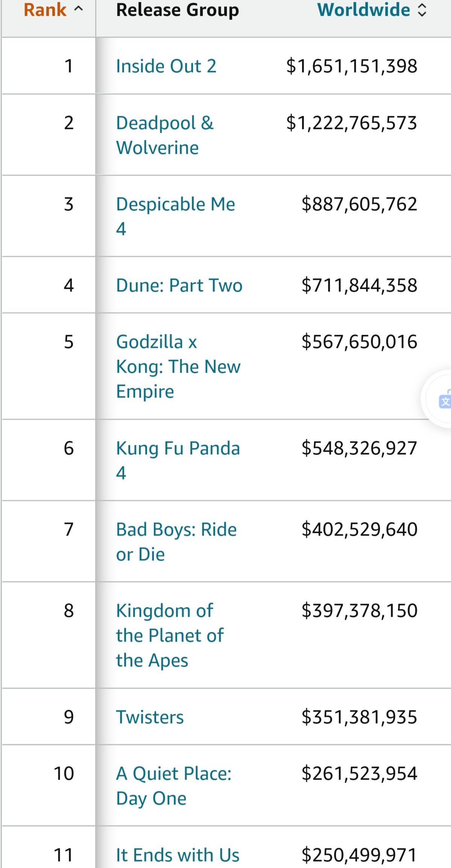Open Dune: Part Two link
The width and height of the screenshot is (451, 868).
(x=179, y=285)
